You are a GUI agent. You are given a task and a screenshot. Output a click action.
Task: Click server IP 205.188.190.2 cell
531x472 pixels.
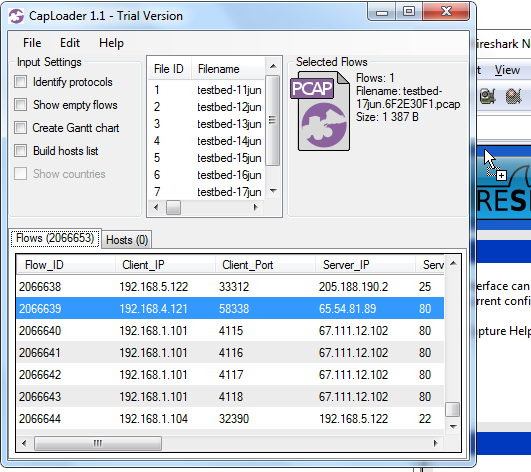point(353,287)
